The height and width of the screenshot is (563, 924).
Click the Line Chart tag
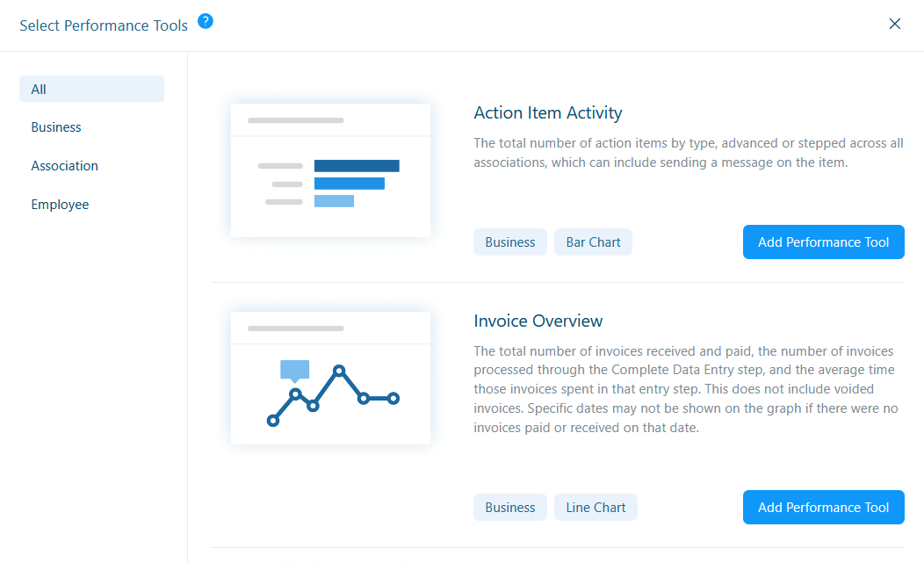pos(596,508)
